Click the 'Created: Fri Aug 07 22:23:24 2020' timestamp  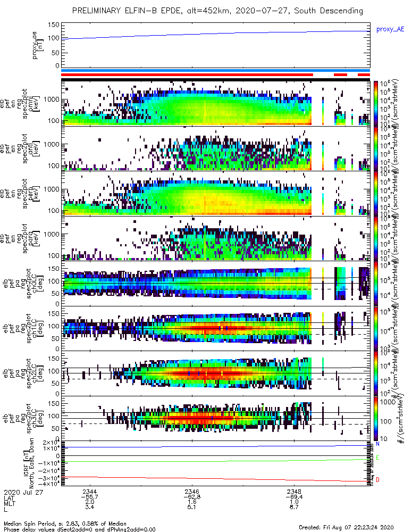(x=346, y=527)
